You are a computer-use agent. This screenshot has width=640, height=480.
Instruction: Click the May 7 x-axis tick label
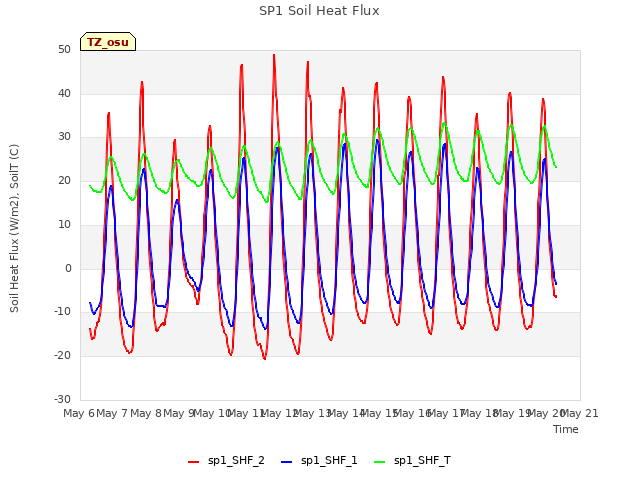pos(112,413)
